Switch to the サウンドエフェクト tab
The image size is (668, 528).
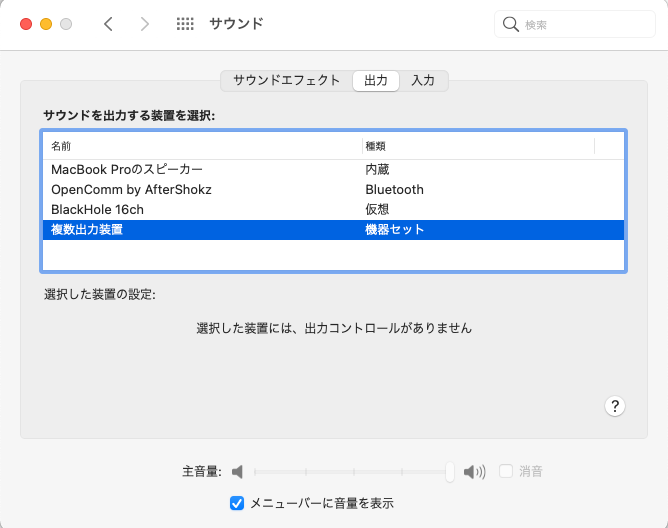point(286,81)
